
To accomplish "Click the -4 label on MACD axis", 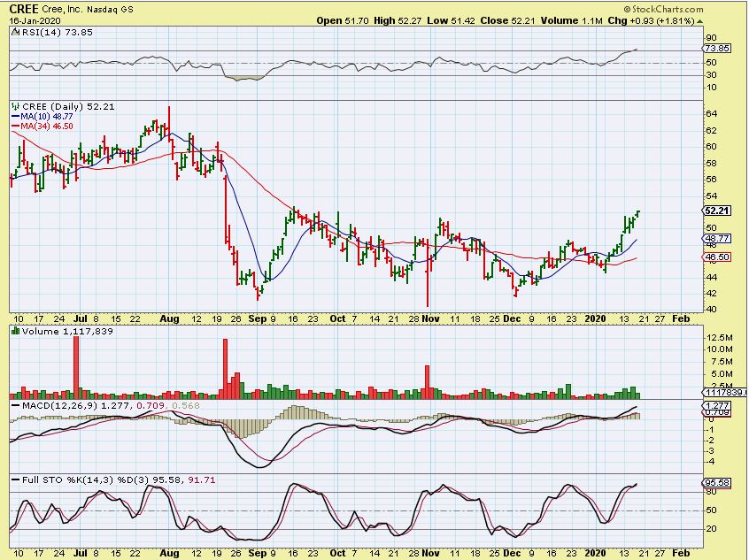I will click(x=710, y=462).
